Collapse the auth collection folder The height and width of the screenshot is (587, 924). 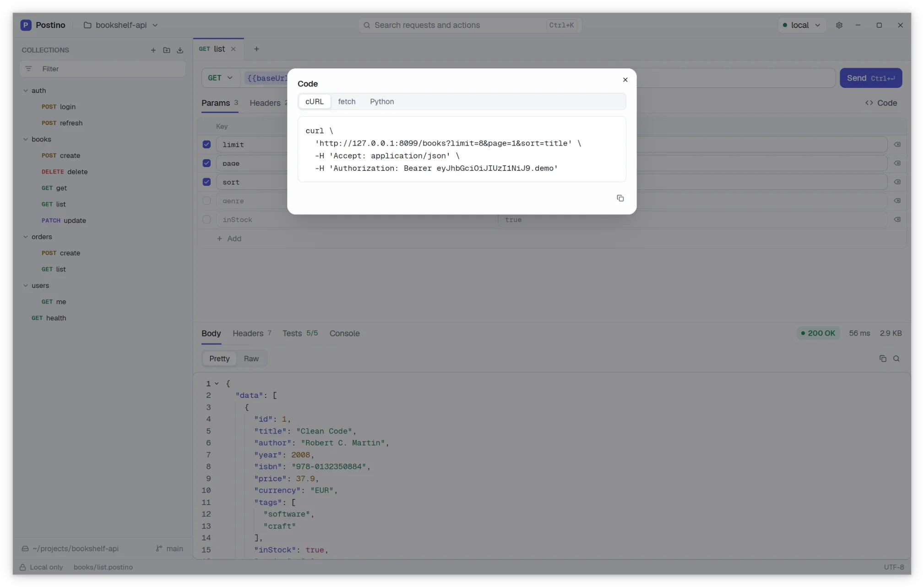[26, 91]
